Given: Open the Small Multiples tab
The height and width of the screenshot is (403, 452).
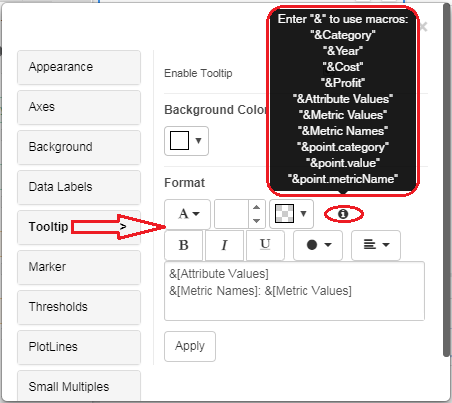Looking at the screenshot, I should [x=79, y=386].
